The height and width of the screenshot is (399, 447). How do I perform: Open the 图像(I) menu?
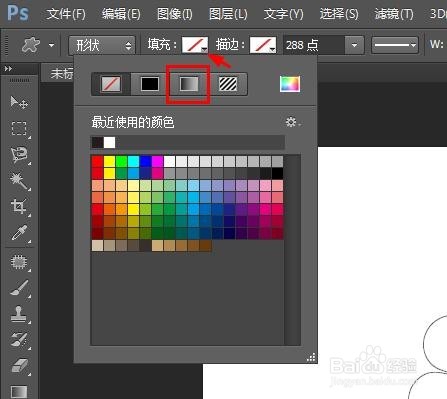tap(174, 14)
